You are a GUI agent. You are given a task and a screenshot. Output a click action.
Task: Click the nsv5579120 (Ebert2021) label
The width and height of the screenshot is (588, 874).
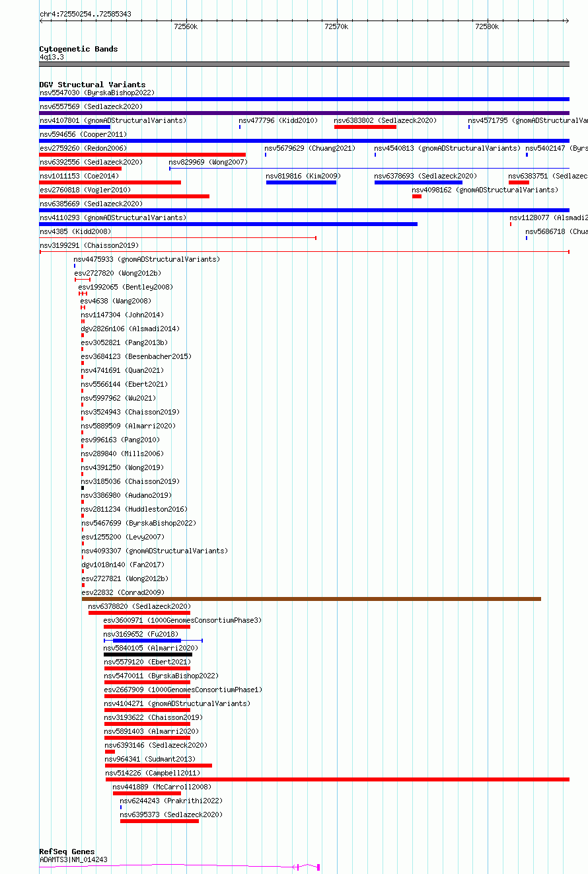click(147, 662)
